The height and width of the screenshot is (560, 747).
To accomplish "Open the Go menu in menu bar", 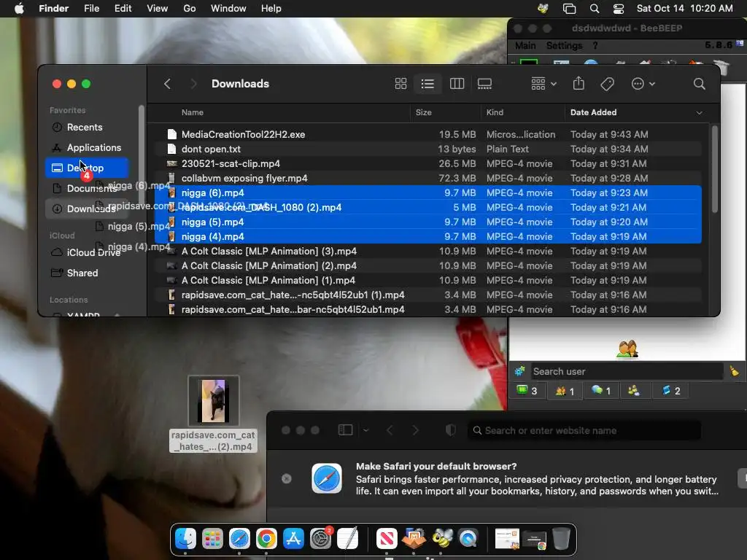I will (x=189, y=9).
